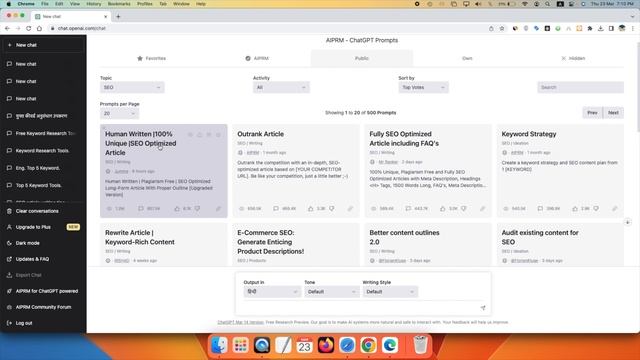Viewport: 640px width, 360px height.
Task: Open the Sort by dropdown showing Top Votes
Action: click(x=423, y=87)
